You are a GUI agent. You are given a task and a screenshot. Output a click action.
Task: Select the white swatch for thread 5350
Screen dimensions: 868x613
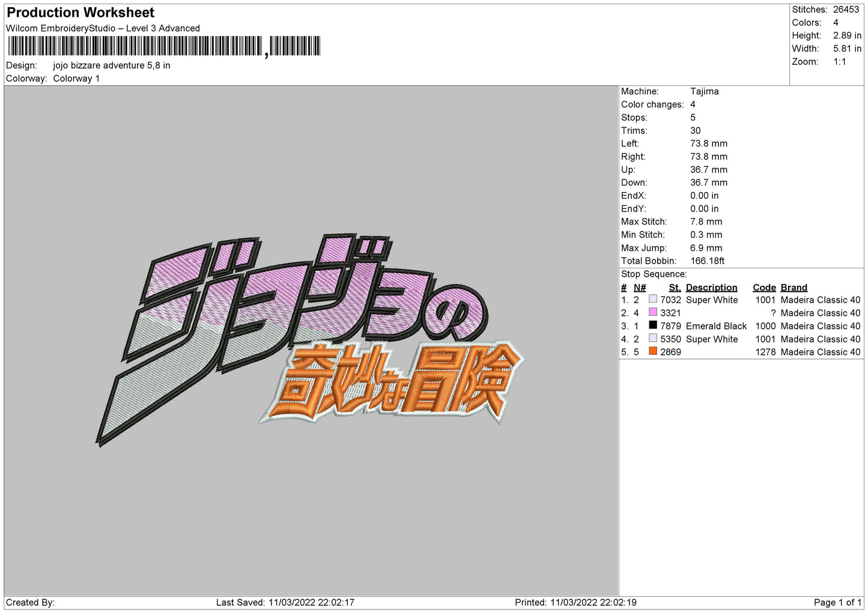click(653, 339)
